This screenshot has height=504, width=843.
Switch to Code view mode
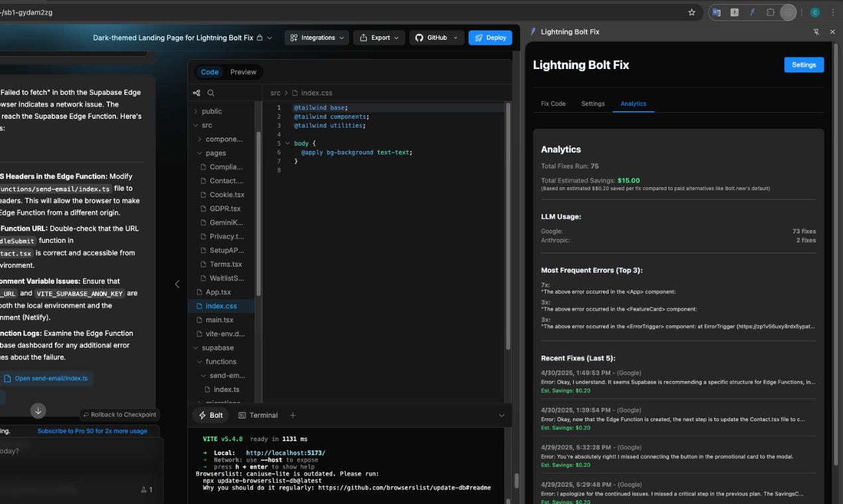(209, 72)
